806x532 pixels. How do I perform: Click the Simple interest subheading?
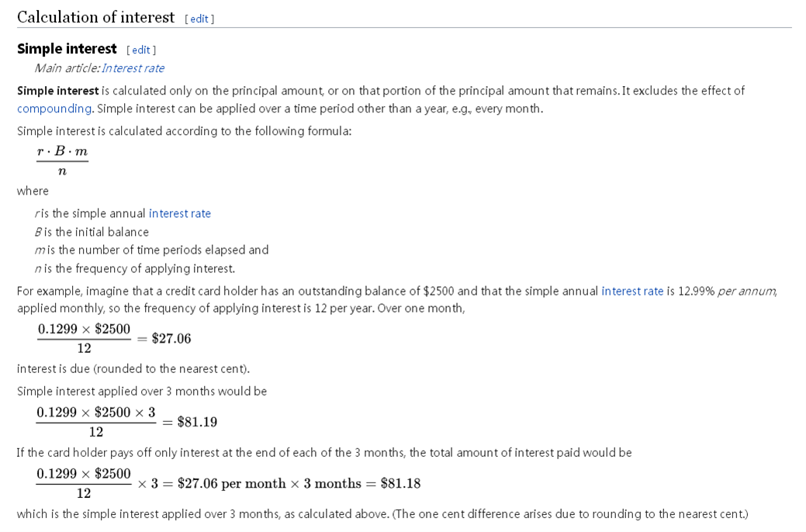coord(67,49)
